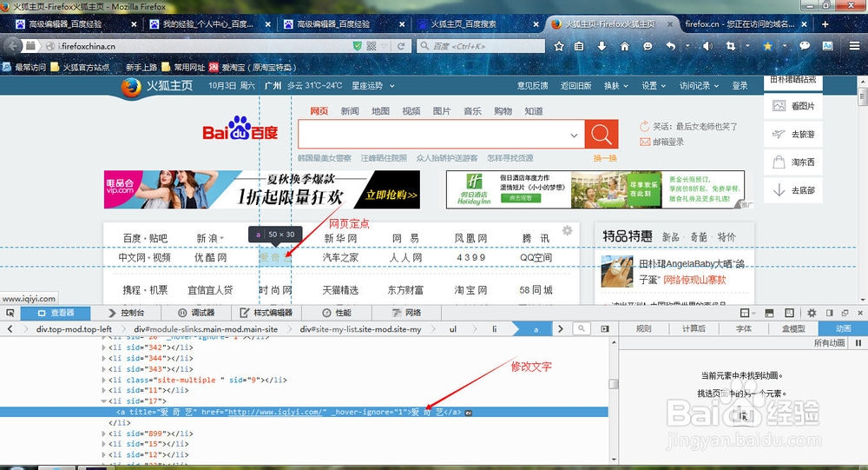Click the split console icon in devtools toolbar
Image resolution: width=868 pixels, height=470 pixels.
[769, 313]
